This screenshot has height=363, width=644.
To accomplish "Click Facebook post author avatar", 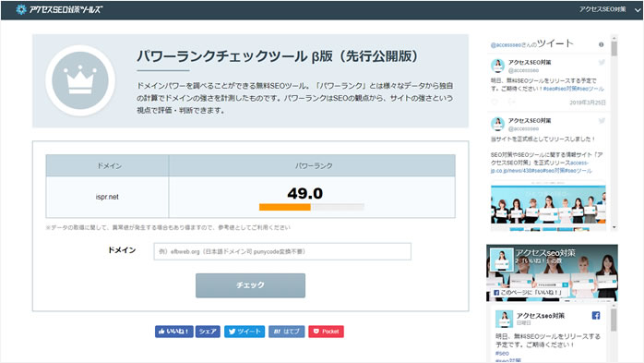I will click(x=504, y=319).
